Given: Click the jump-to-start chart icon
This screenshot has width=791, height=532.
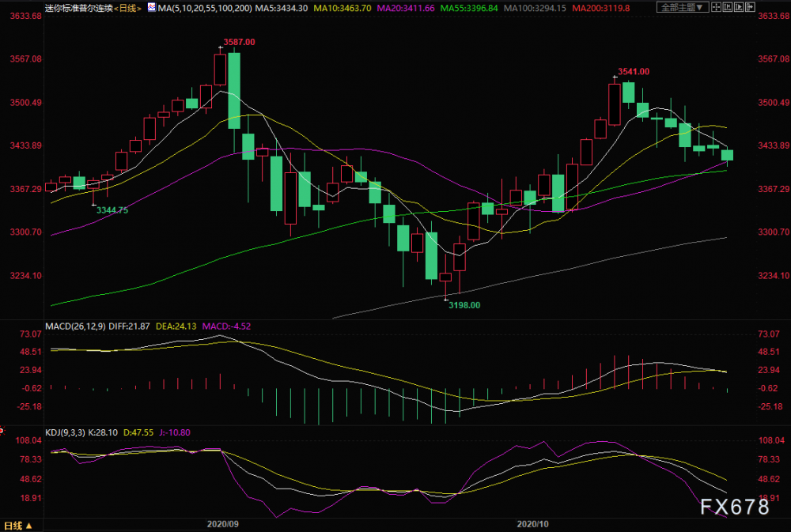Looking at the screenshot, I should tap(728, 8).
